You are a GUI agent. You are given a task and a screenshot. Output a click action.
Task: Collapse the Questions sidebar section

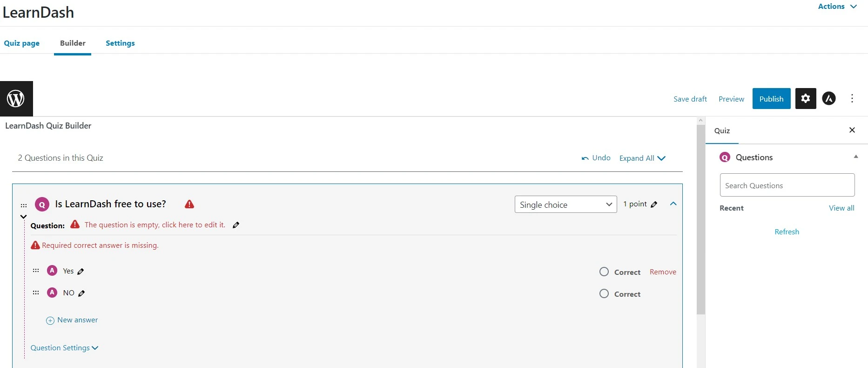tap(856, 157)
